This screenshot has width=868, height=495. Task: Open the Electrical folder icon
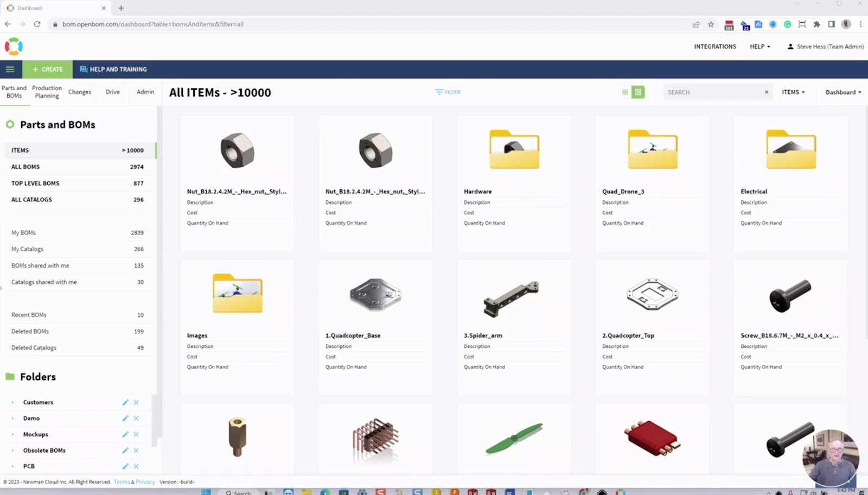coord(791,149)
